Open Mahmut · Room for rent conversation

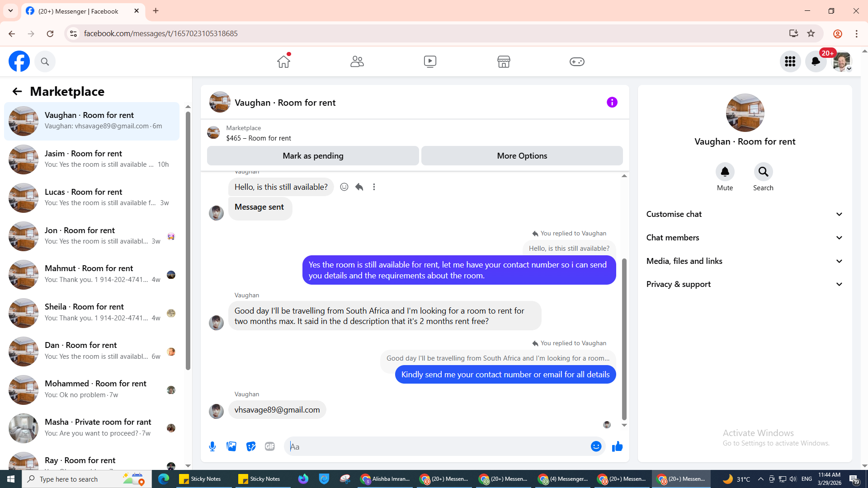click(92, 275)
